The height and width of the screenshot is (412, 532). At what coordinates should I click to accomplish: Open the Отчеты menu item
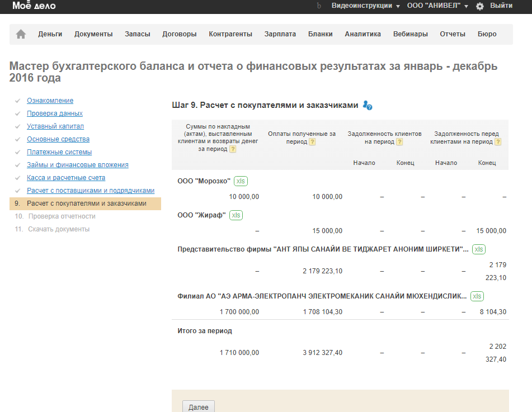click(x=452, y=34)
